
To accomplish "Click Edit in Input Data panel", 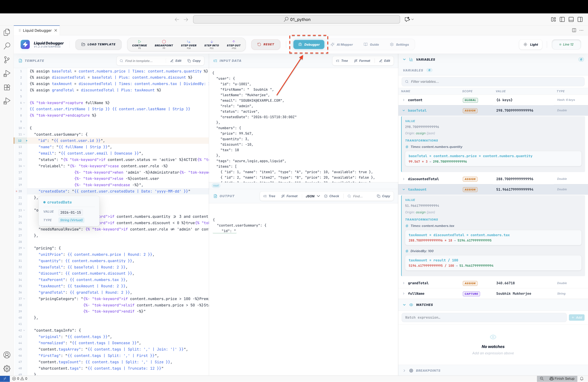I will [x=385, y=61].
